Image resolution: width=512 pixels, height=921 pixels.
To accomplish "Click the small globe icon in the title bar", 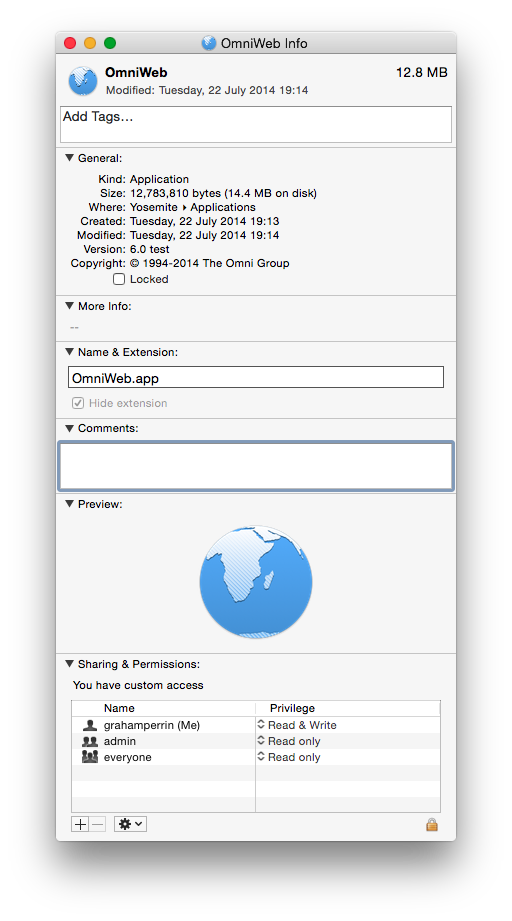I will tap(208, 43).
